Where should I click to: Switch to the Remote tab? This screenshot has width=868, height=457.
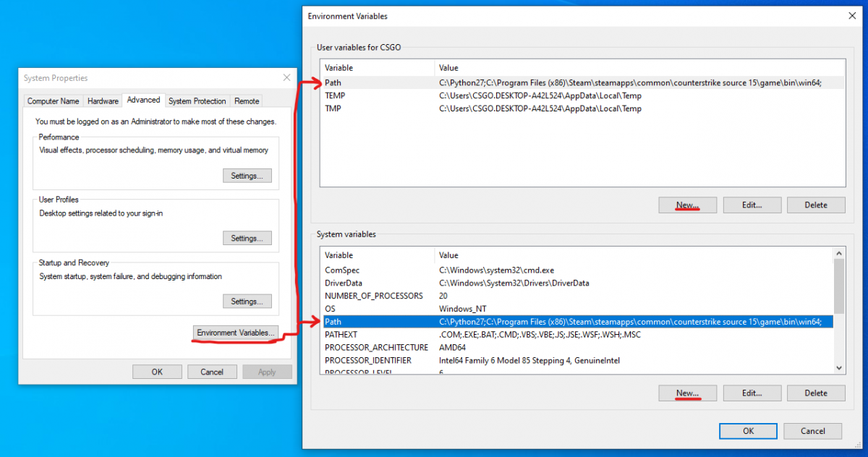[246, 101]
